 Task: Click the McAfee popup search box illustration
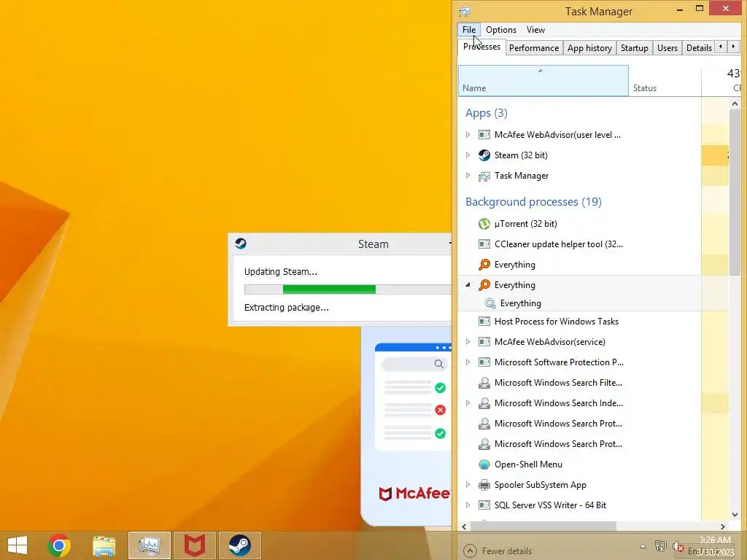click(414, 365)
